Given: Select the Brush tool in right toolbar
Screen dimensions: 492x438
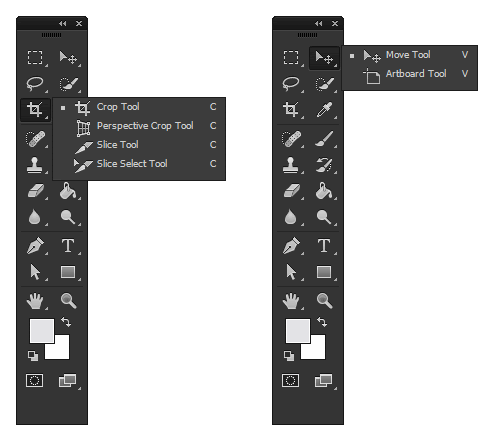Looking at the screenshot, I should (x=324, y=139).
